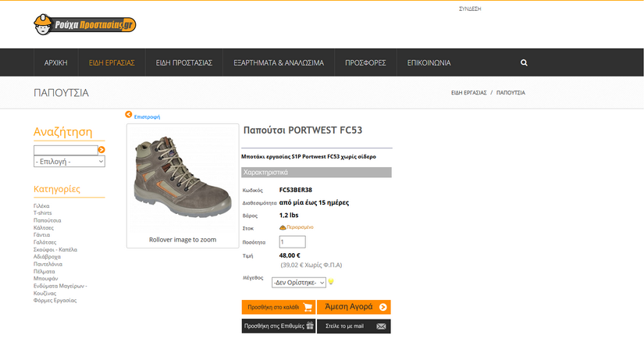Open the ΕΙΔΗ ΠΡΟΣΤΑΣΙΑΣ menu
The width and height of the screenshot is (644, 339).
coord(184,62)
